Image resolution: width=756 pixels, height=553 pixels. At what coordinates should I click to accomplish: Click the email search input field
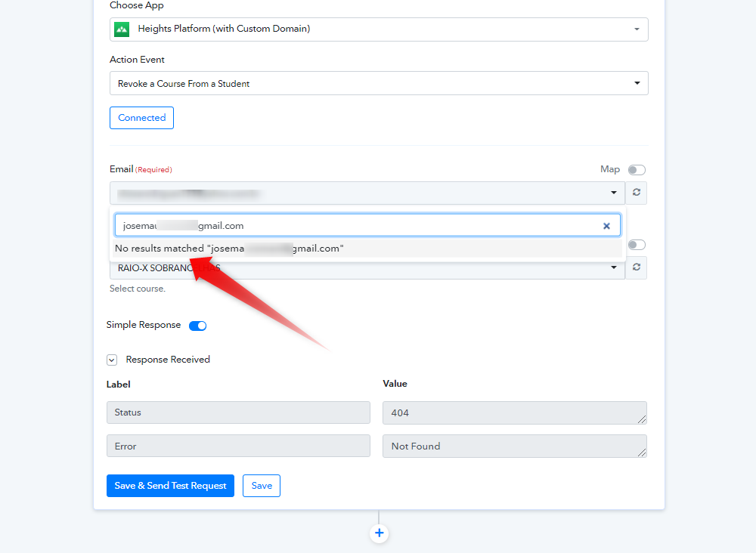pyautogui.click(x=355, y=225)
